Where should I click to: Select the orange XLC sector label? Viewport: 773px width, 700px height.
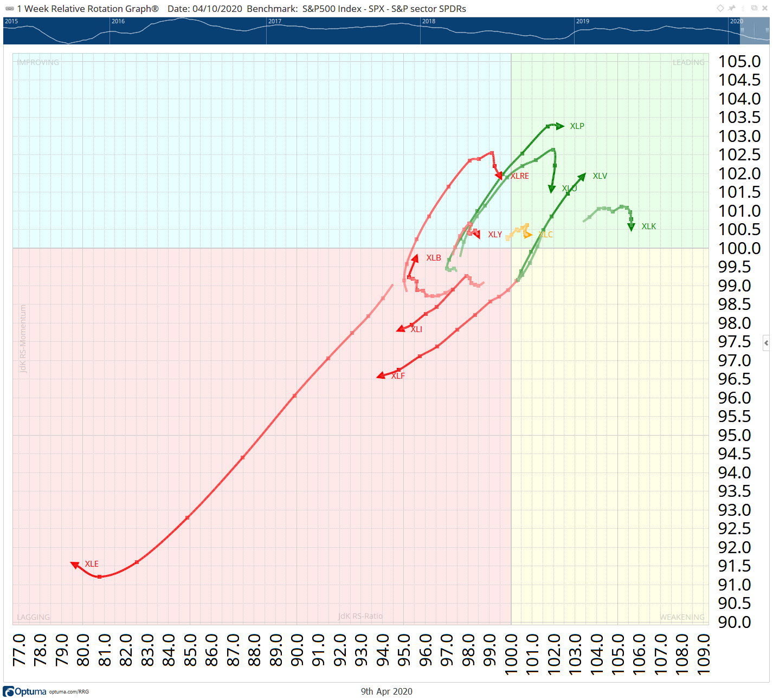point(546,234)
